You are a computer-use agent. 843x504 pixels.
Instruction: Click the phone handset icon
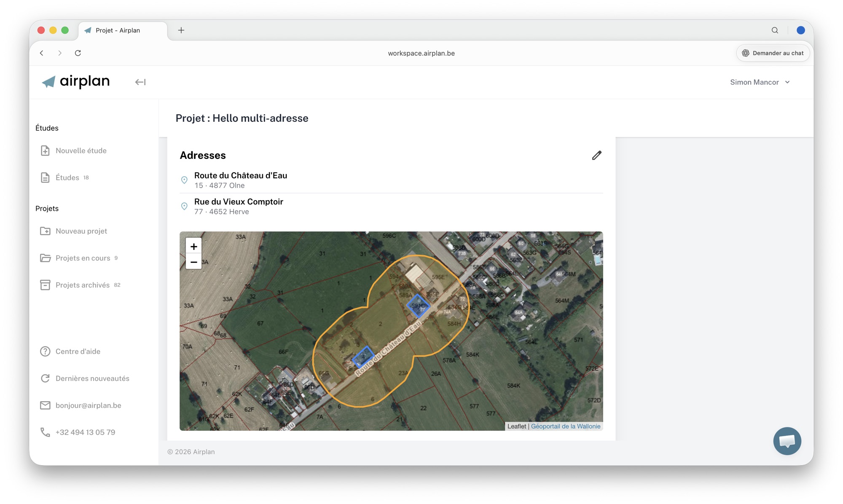(45, 432)
